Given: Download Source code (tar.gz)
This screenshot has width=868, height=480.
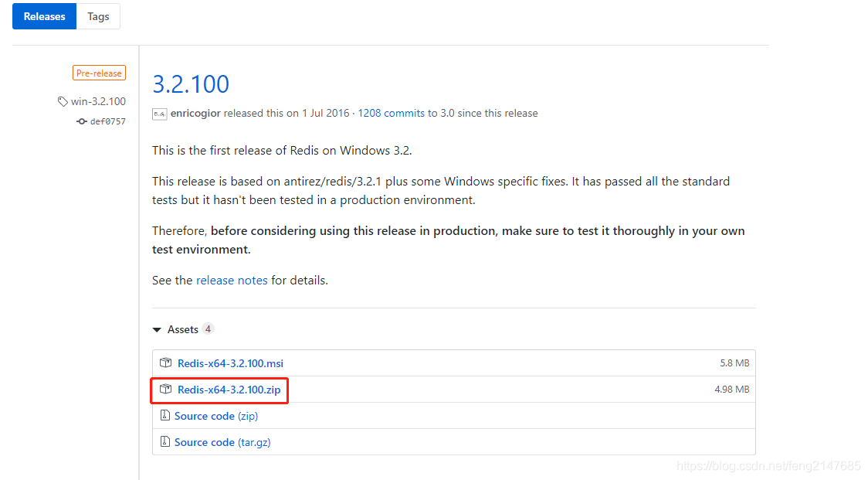Looking at the screenshot, I should 222,442.
